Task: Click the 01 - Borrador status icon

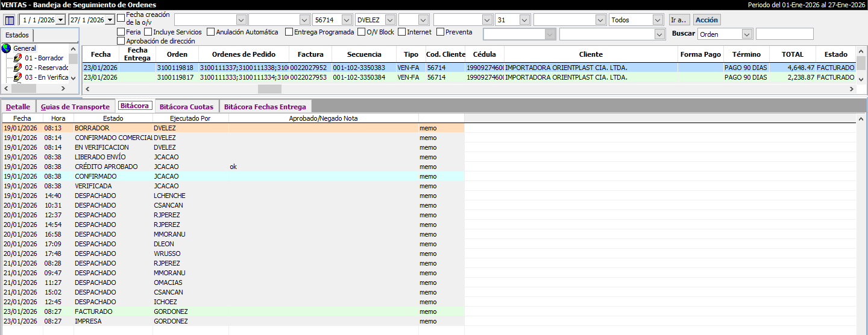Action: [x=17, y=59]
